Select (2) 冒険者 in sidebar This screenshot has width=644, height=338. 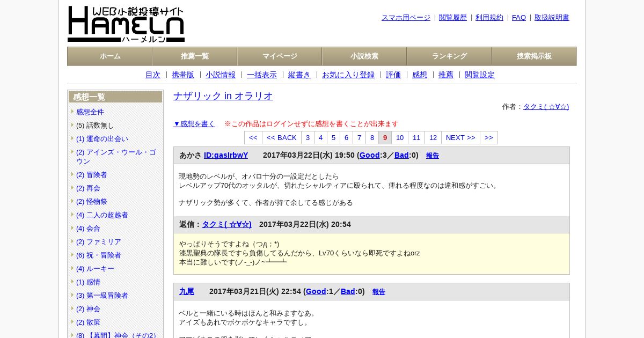pyautogui.click(x=92, y=175)
